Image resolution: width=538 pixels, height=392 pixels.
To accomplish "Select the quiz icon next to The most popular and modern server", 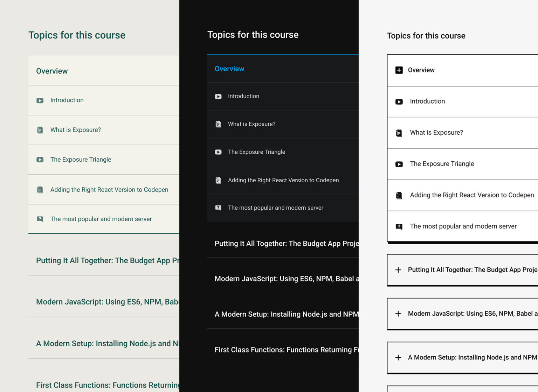I will click(x=40, y=219).
